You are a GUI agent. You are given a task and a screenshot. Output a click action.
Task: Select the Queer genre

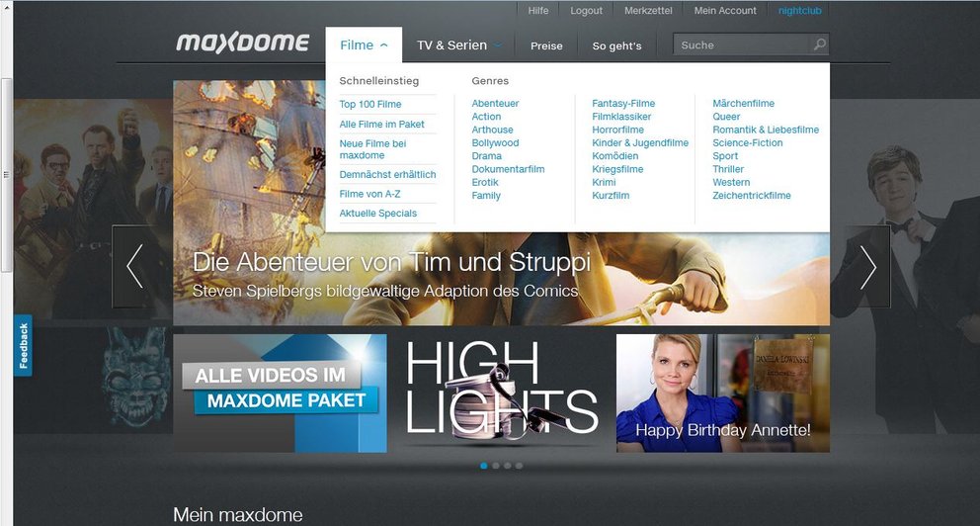[726, 117]
